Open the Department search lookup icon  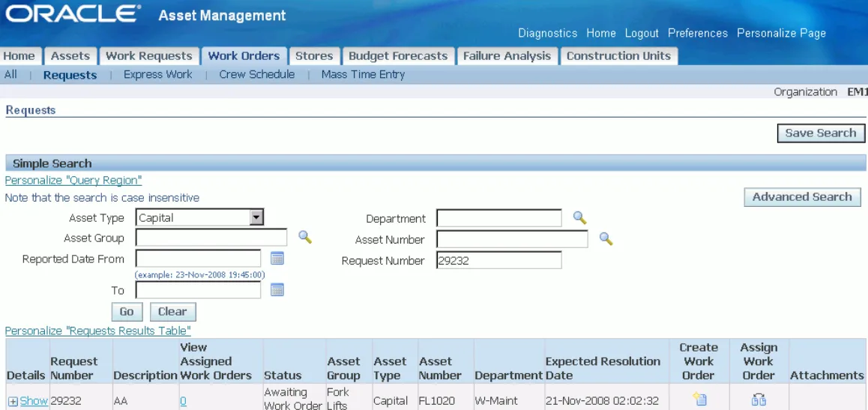tap(579, 217)
